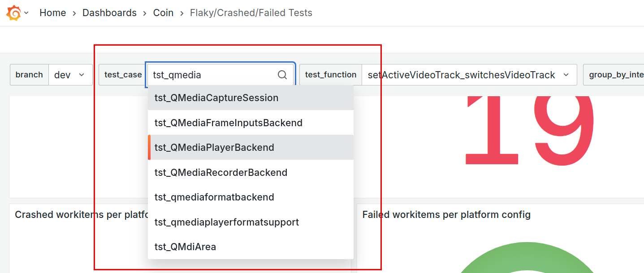Select tst_QMediaCaptureSession from the list
Screen dimensions: 644x273
[x=216, y=98]
